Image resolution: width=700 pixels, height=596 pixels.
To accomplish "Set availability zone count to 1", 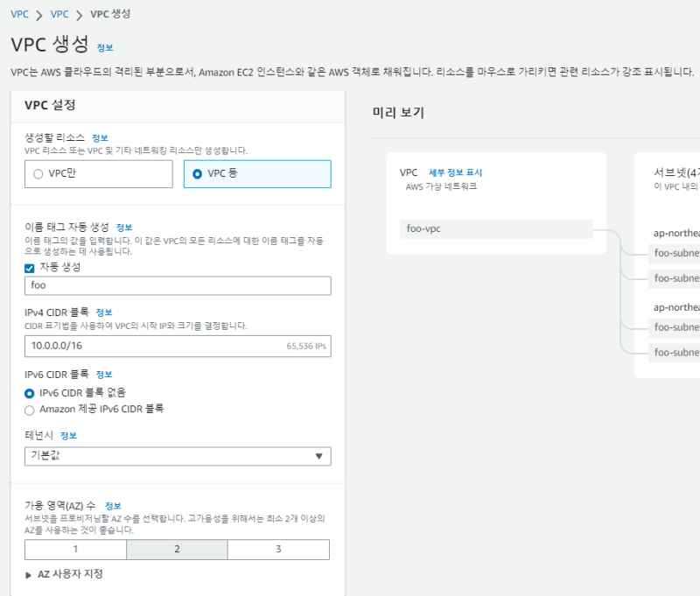I will tap(75, 550).
